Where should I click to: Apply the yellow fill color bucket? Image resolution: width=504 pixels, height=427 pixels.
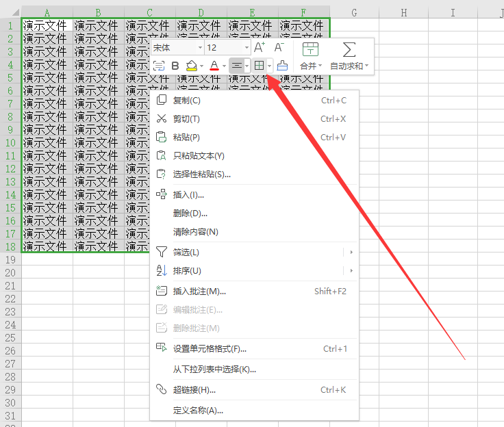(x=192, y=66)
